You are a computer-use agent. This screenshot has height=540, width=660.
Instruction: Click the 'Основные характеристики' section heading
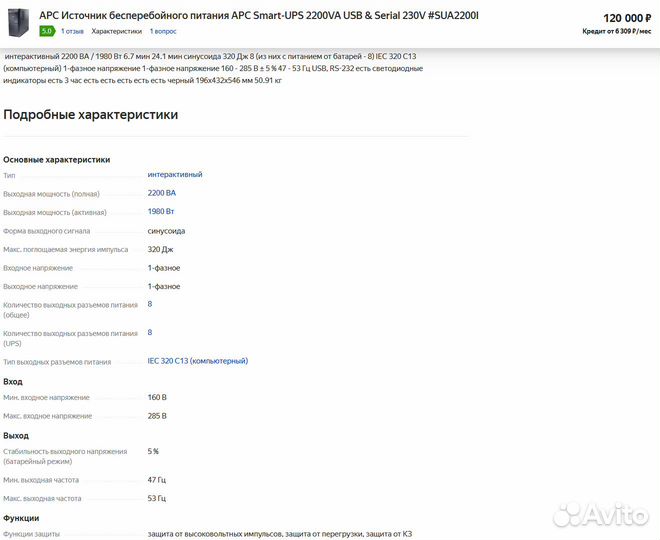56,160
